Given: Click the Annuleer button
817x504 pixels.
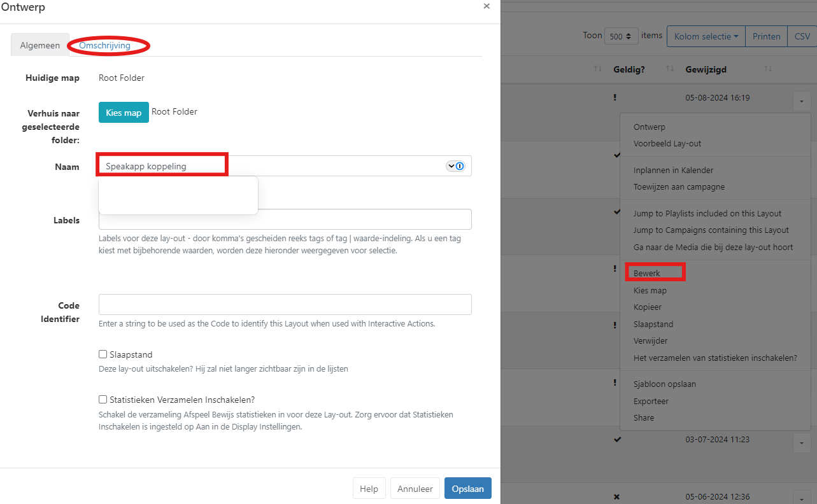Looking at the screenshot, I should click(415, 489).
